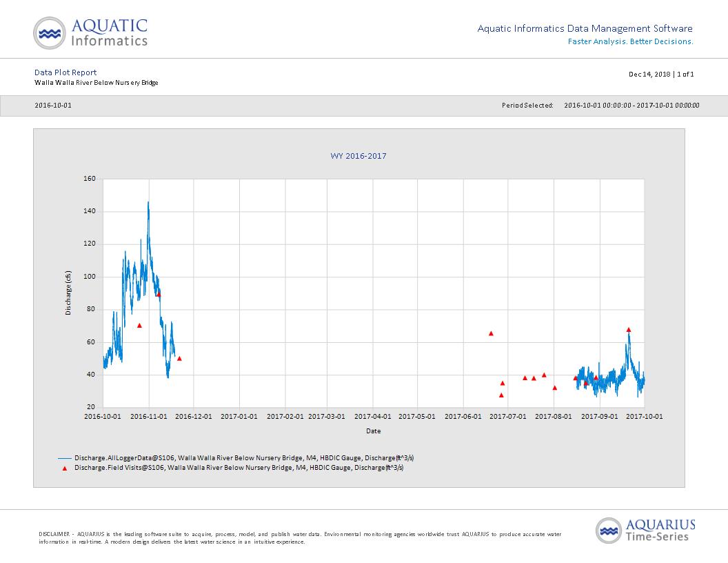Click the 2016-11-01 x-axis tick label

pyautogui.click(x=149, y=417)
